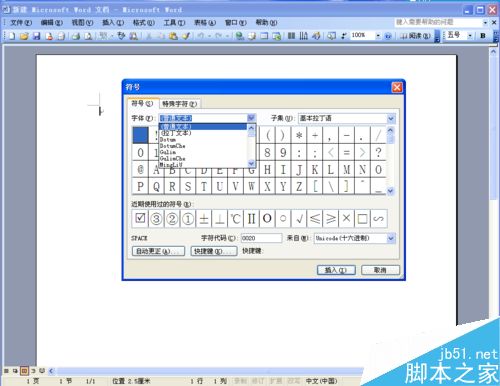Click the help question input box
This screenshot has width=500, height=386.
pyautogui.click(x=438, y=22)
